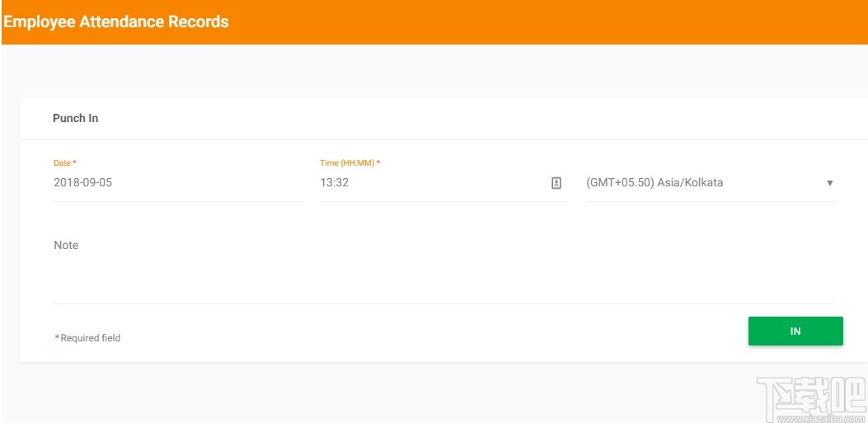Click the Punch In section title

pyautogui.click(x=75, y=118)
